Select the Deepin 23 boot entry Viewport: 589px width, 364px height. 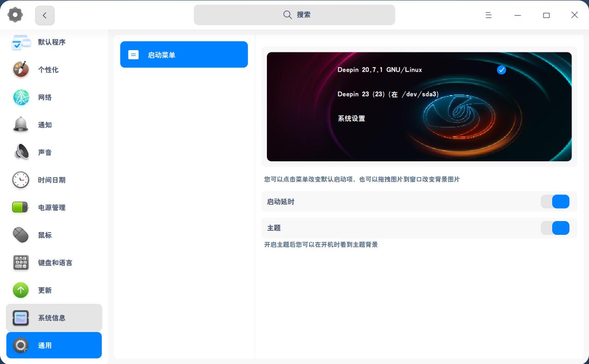point(388,94)
